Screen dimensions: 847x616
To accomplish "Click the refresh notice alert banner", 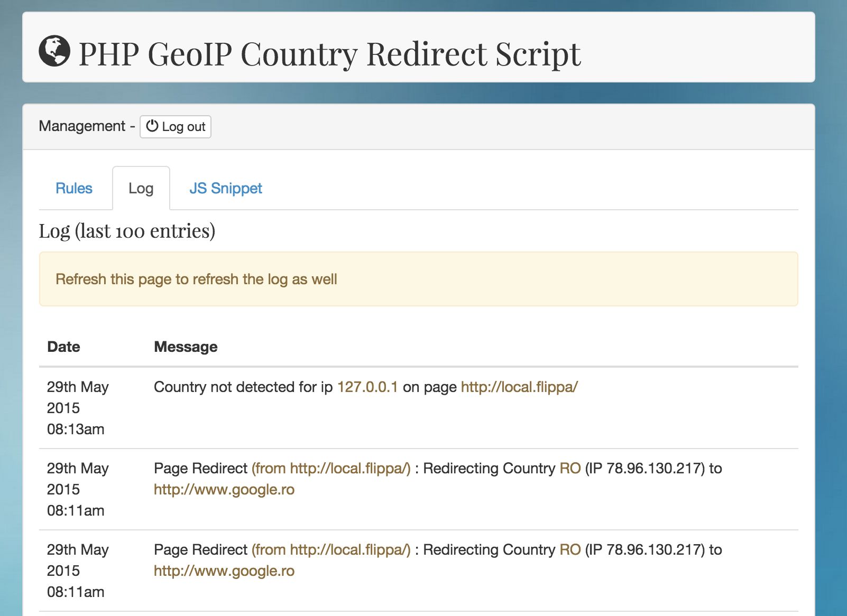I will click(x=418, y=279).
